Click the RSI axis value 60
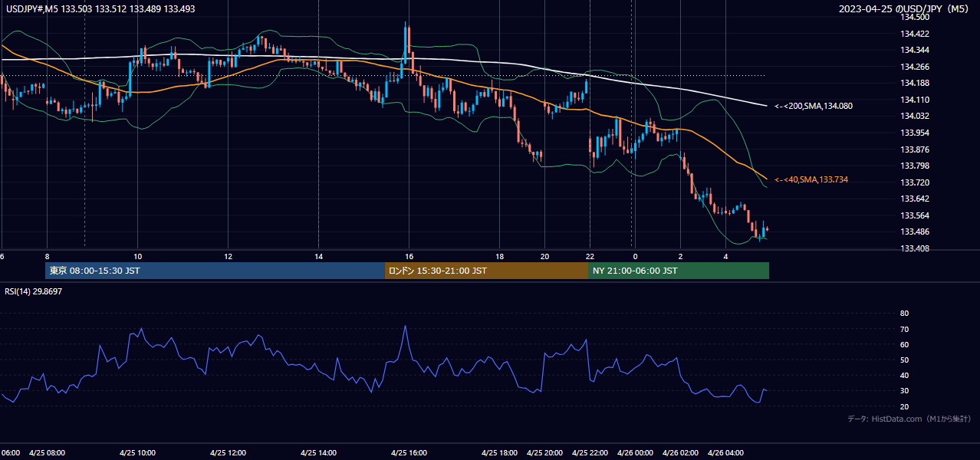The height and width of the screenshot is (460, 980). click(x=904, y=344)
